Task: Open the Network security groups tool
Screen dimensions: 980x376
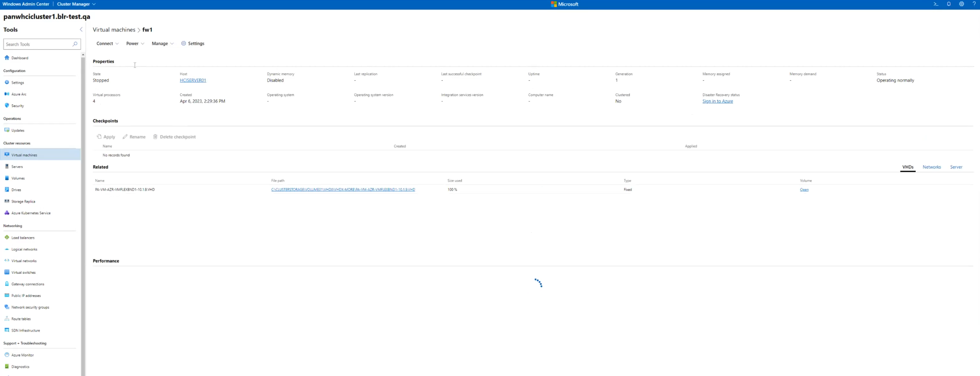Action: pyautogui.click(x=30, y=307)
